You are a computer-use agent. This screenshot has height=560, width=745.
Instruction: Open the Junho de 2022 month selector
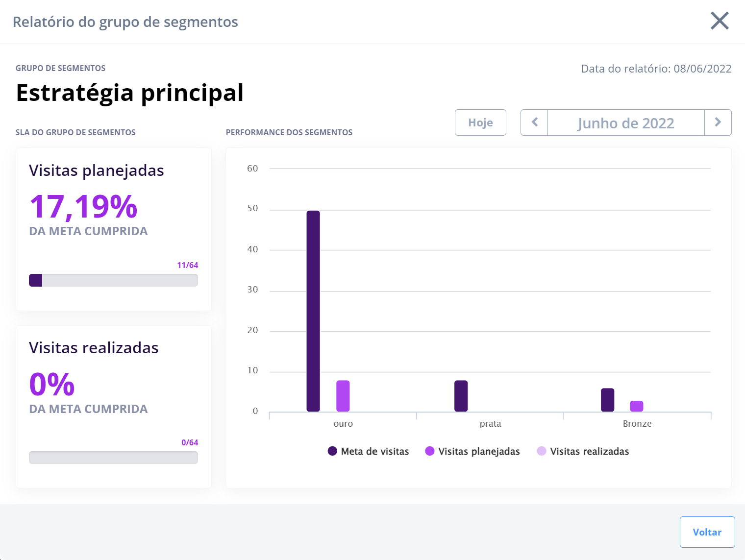coord(625,122)
